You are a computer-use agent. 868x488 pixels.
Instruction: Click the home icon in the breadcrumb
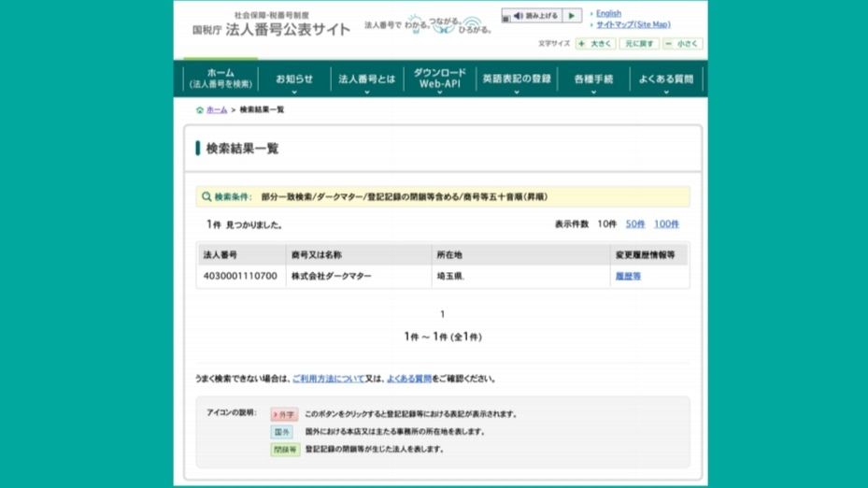tap(200, 110)
